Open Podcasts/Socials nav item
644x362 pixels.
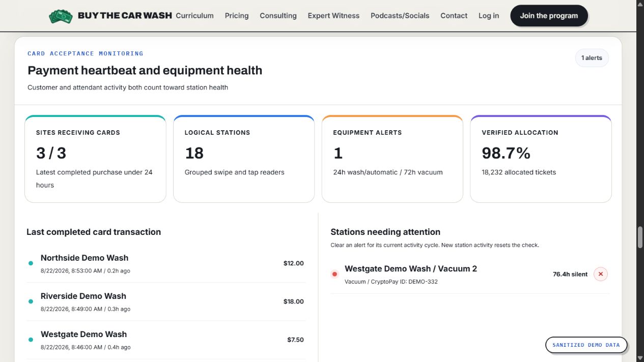tap(400, 16)
